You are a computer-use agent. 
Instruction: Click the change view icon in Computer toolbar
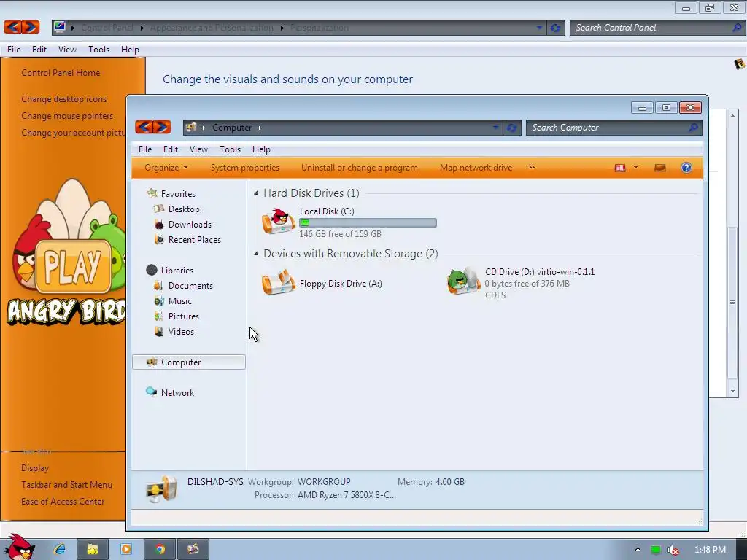pos(620,168)
